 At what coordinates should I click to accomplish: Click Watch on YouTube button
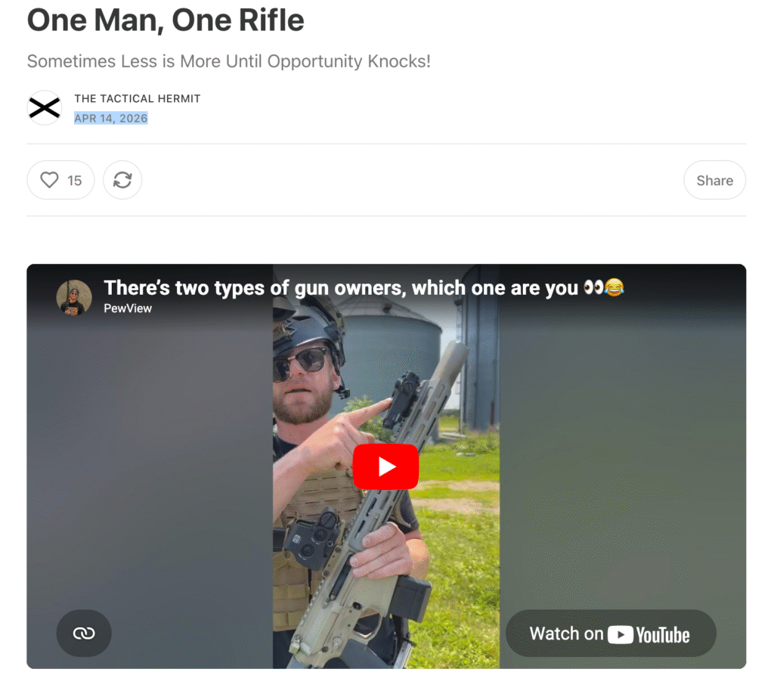(x=611, y=633)
